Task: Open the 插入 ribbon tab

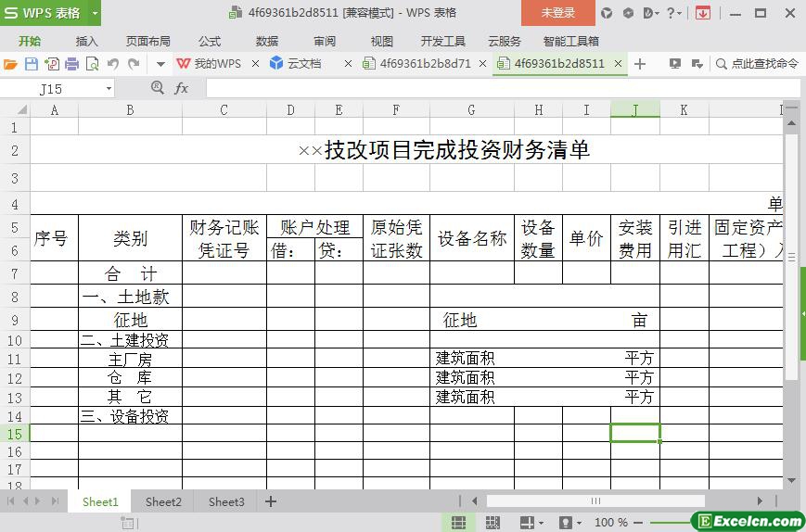Action: [x=86, y=41]
